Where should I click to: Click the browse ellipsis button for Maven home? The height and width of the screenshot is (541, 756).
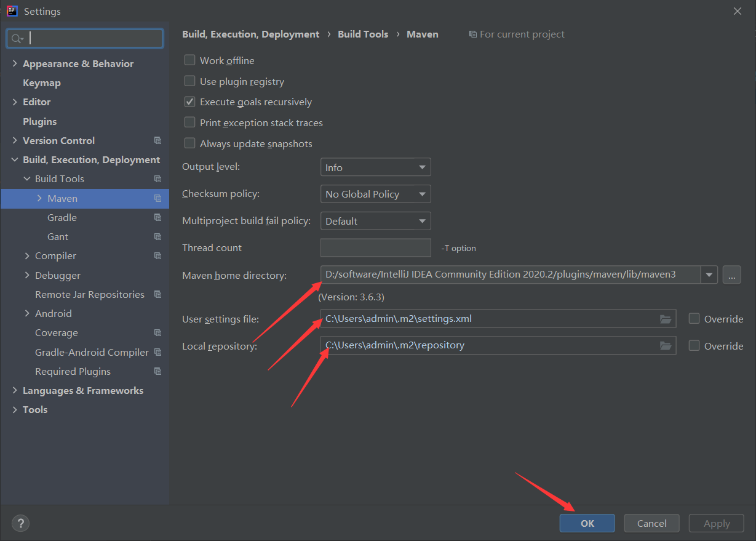point(731,275)
